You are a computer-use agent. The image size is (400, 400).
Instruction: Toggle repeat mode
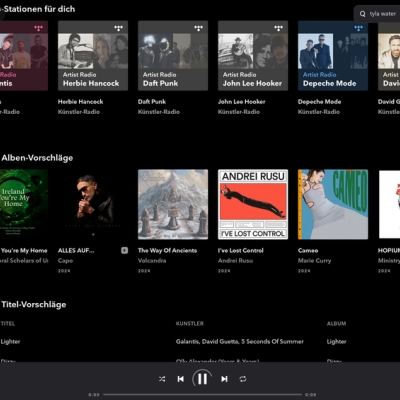pyautogui.click(x=243, y=379)
